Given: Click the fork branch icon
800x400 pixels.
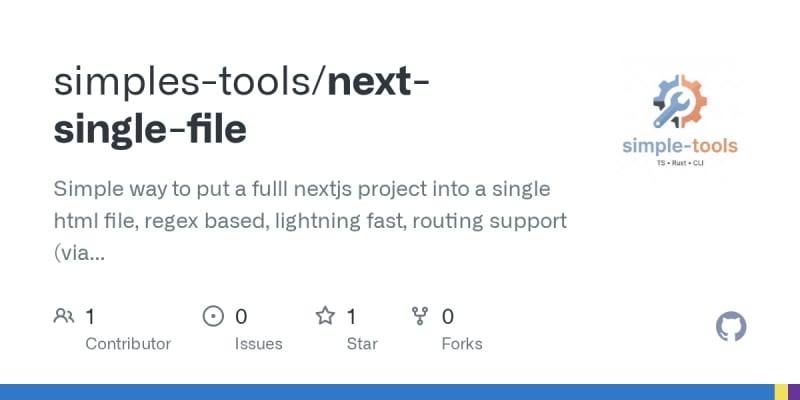Looking at the screenshot, I should coord(420,317).
